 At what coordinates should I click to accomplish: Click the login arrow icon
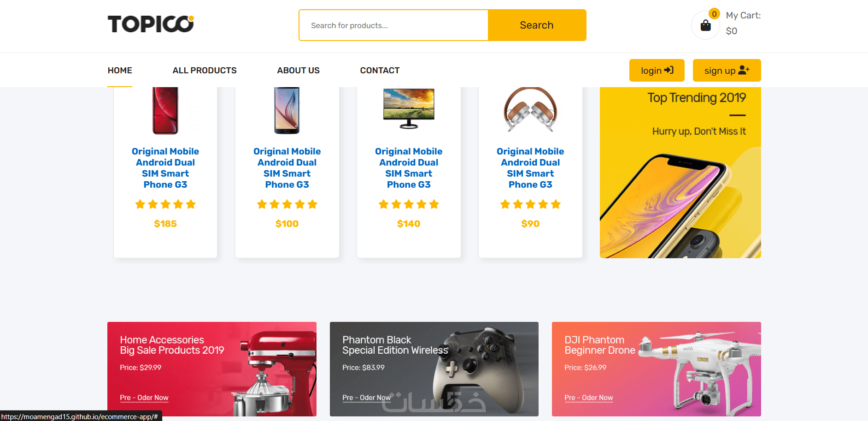point(669,70)
